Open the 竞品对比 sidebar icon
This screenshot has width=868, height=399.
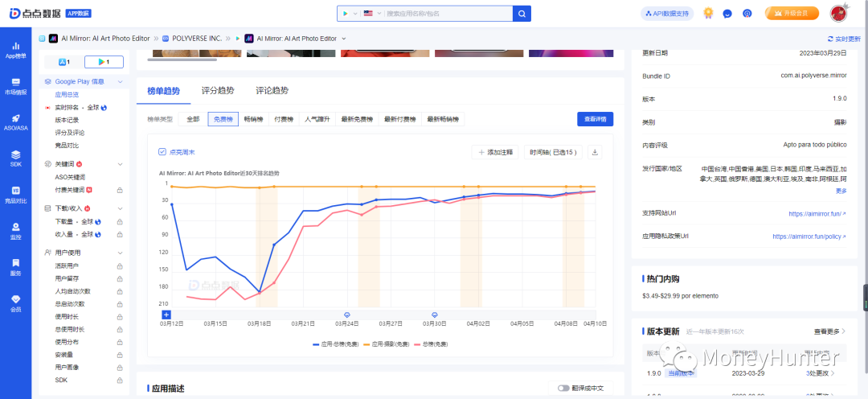point(16,195)
